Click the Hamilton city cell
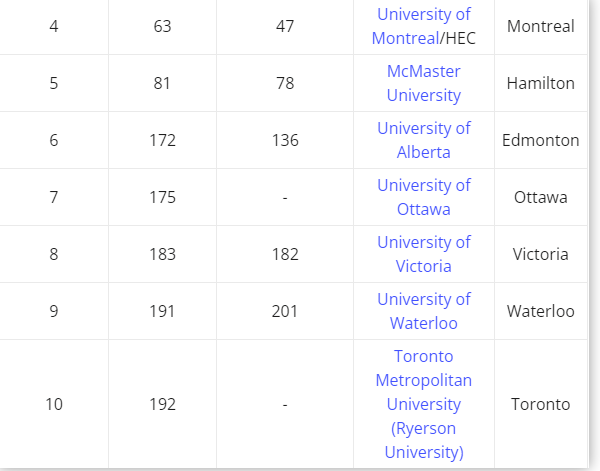600x471 pixels. 540,83
